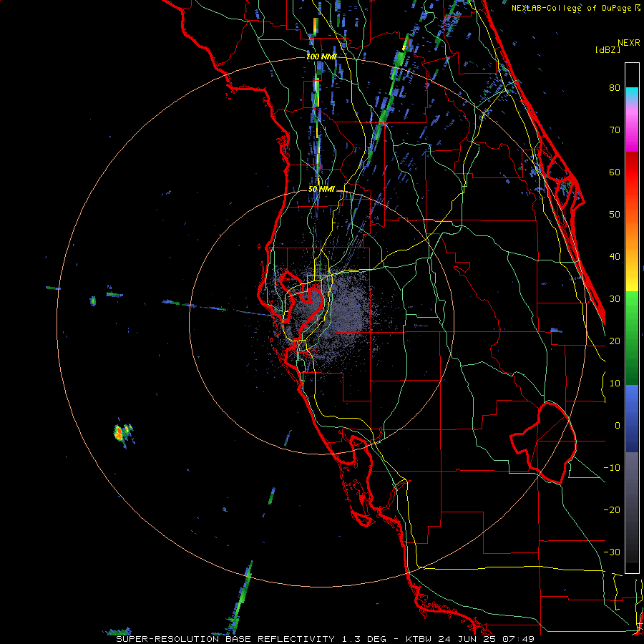The image size is (644, 644).
Task: Click the NEXR label above the color scale
Action: point(628,43)
